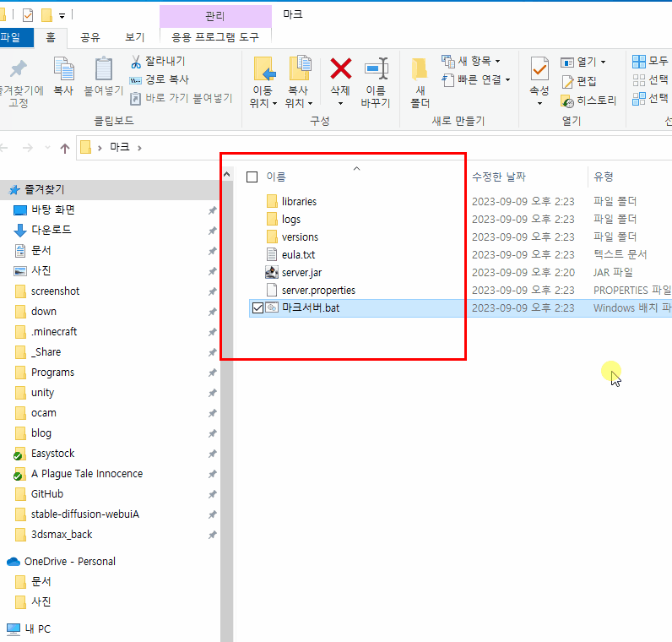The image size is (672, 642).
Task: Click the red X Delete (삭제) icon
Action: pyautogui.click(x=341, y=68)
